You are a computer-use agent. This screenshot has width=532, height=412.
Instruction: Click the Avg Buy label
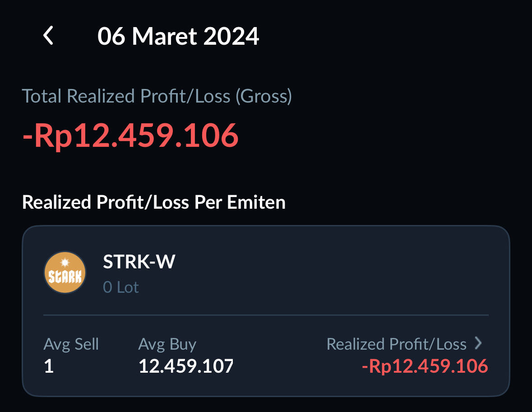point(167,344)
